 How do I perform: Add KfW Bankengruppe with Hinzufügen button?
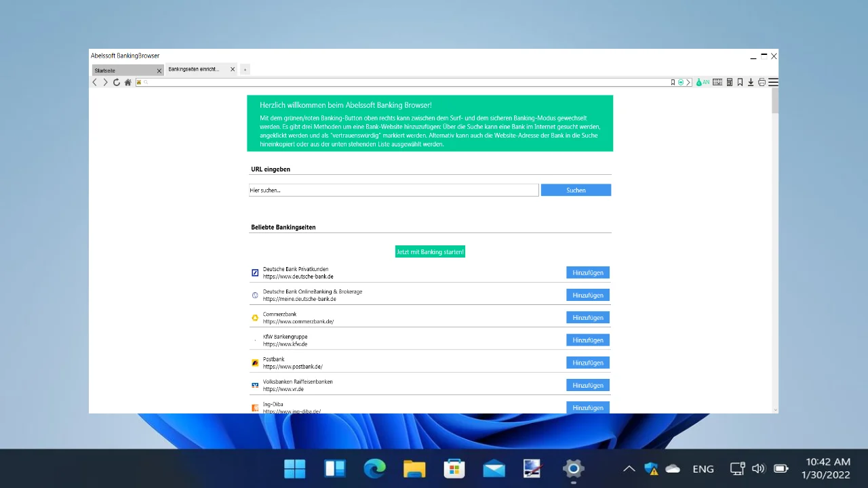(x=588, y=340)
